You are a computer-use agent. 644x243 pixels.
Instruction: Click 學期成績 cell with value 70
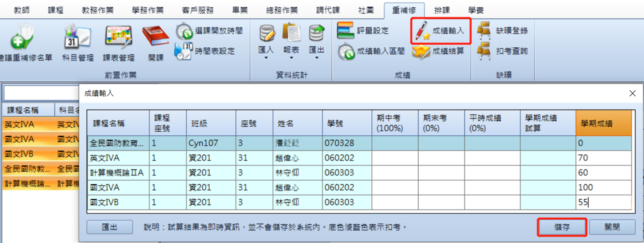pyautogui.click(x=604, y=158)
